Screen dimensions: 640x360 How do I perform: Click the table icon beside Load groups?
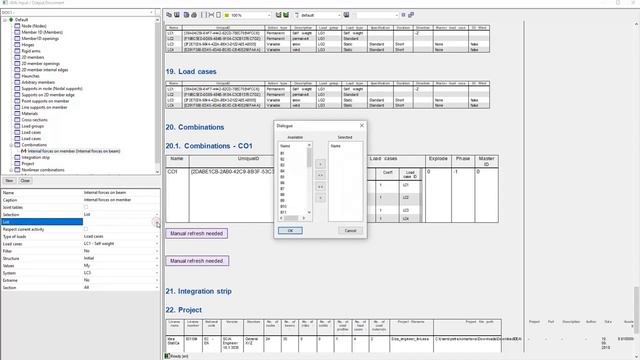click(17, 126)
